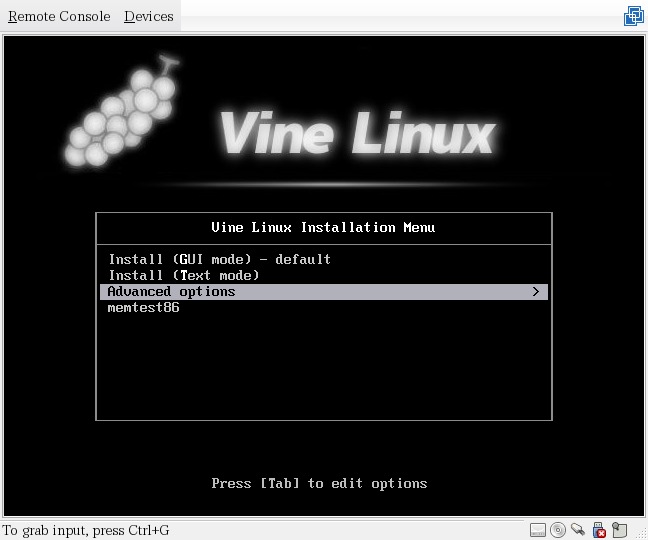Open the Remote Console menu
The image size is (648, 540).
(59, 16)
